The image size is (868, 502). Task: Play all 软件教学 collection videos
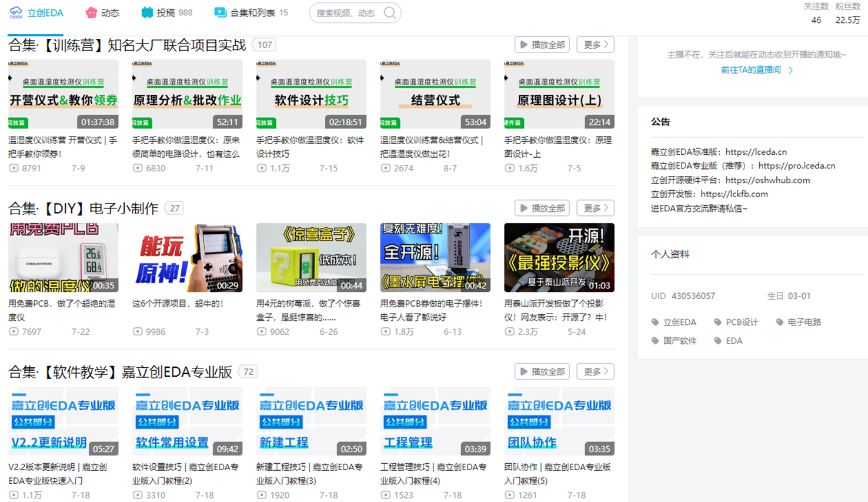(542, 372)
